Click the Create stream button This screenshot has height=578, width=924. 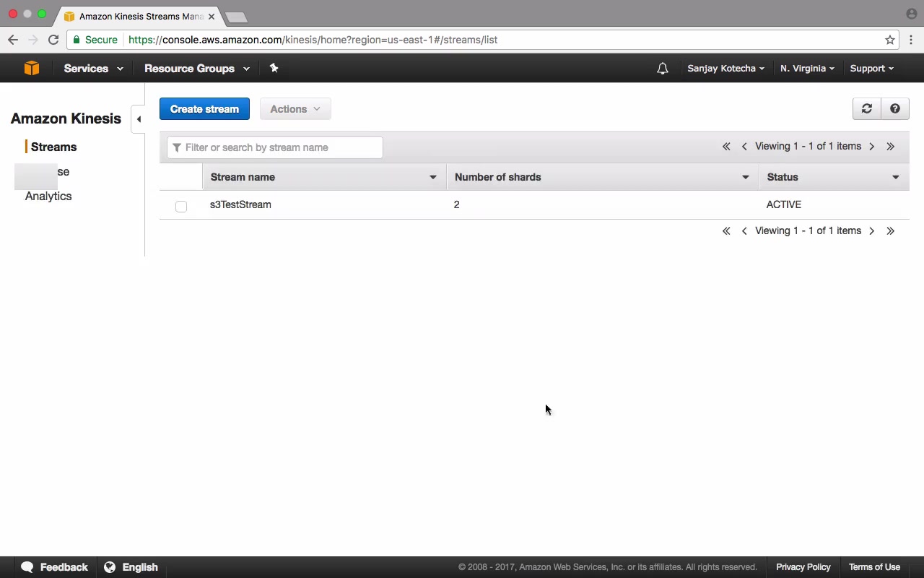click(204, 109)
